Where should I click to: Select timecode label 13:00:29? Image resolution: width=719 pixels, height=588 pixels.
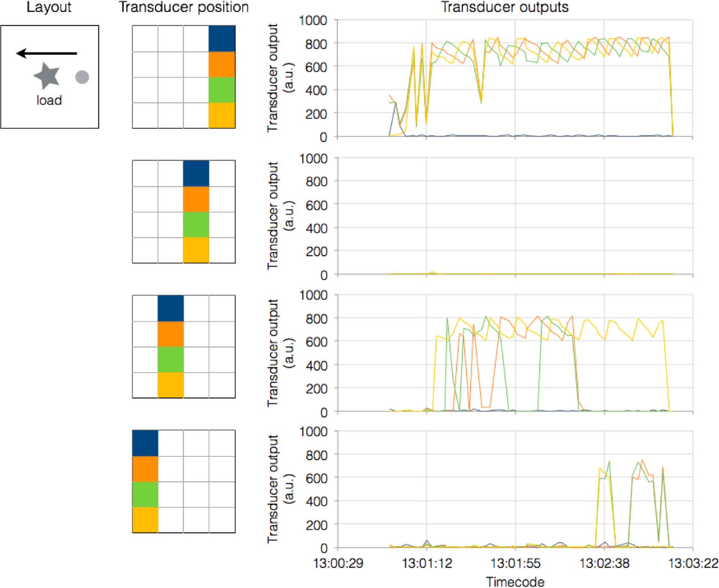tap(339, 563)
